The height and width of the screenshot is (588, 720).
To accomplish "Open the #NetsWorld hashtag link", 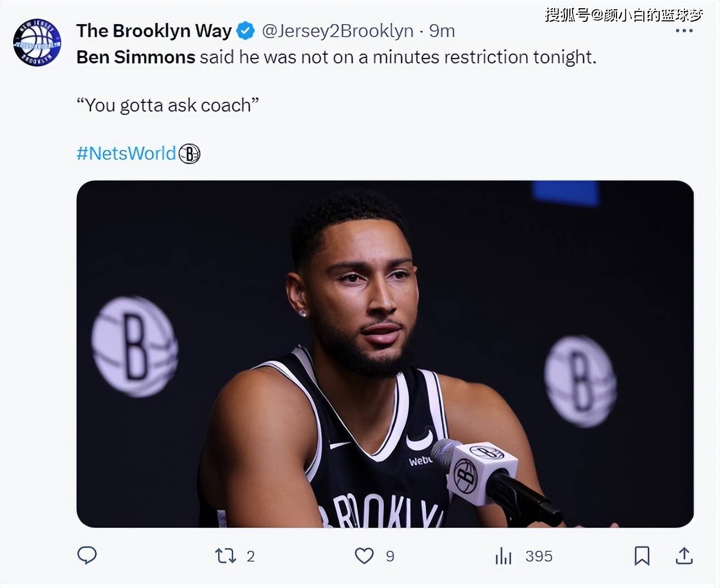I will pos(126,153).
